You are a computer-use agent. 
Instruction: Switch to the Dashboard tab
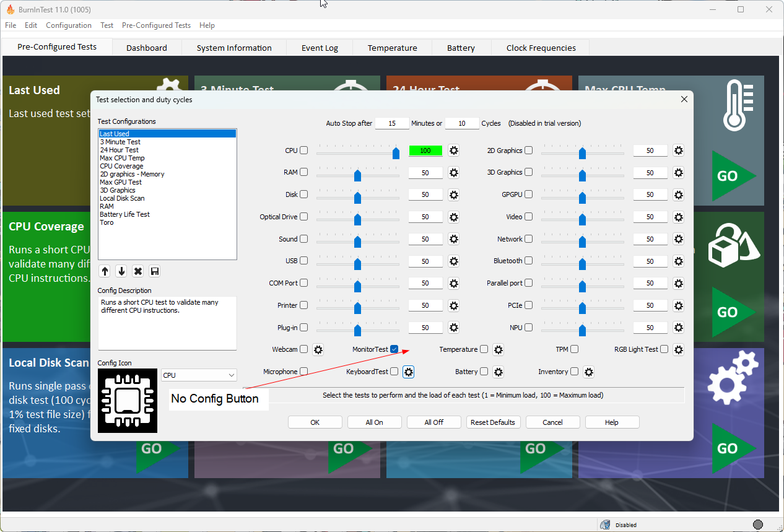coord(147,48)
